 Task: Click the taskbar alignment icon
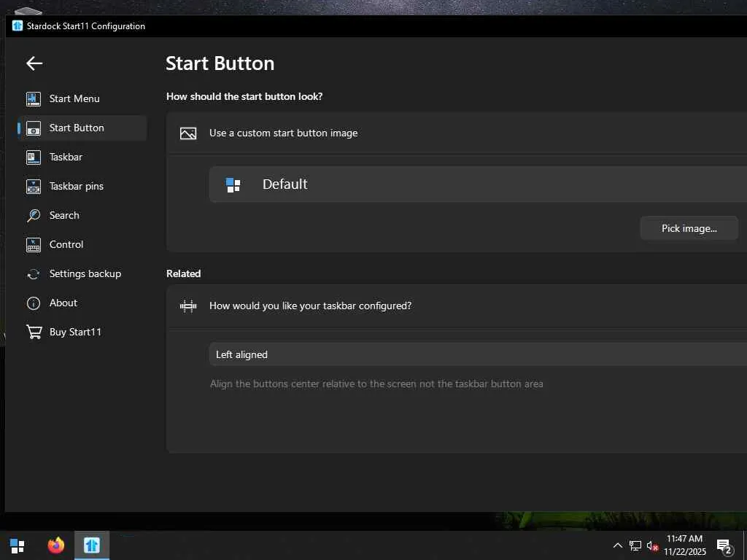[188, 306]
